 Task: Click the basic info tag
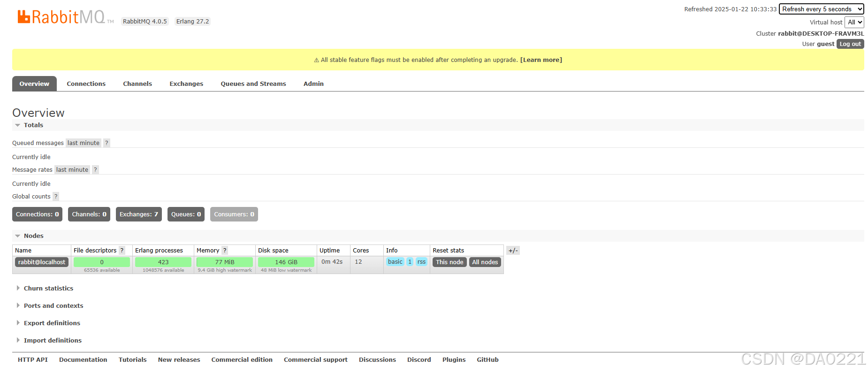coord(395,262)
